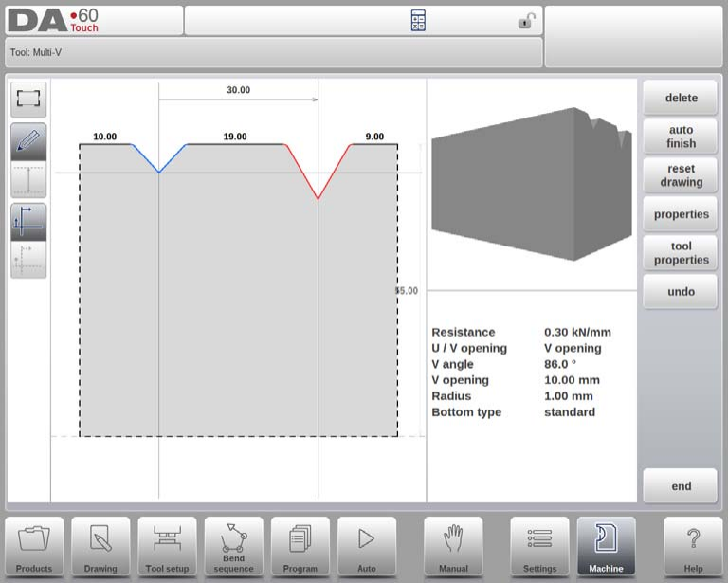Click the height dimension 55.00 label
The height and width of the screenshot is (583, 728).
pyautogui.click(x=407, y=291)
